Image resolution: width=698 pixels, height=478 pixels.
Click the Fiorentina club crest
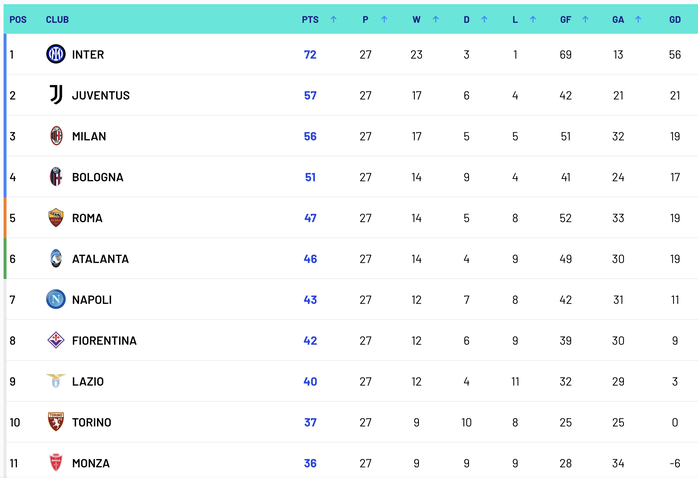coord(56,340)
